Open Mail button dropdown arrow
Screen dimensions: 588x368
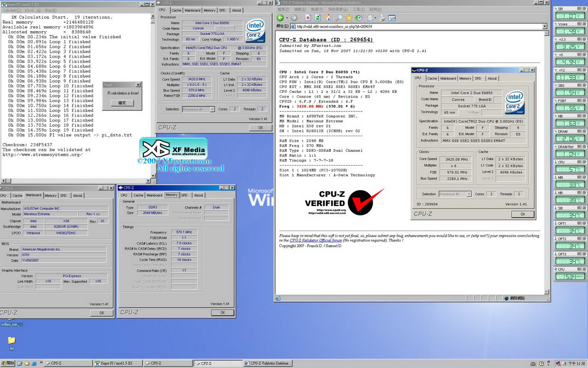[375, 18]
